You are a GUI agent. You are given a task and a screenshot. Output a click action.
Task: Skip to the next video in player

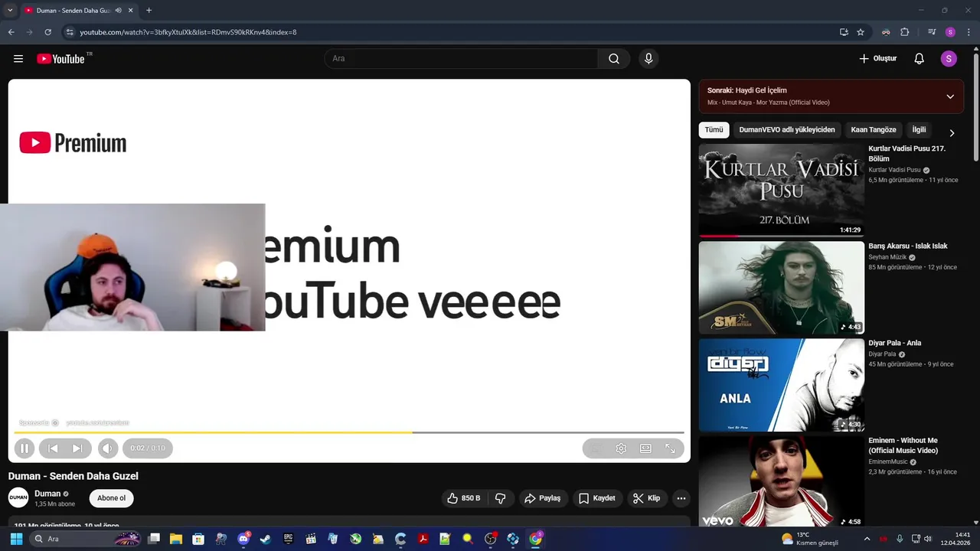click(77, 448)
